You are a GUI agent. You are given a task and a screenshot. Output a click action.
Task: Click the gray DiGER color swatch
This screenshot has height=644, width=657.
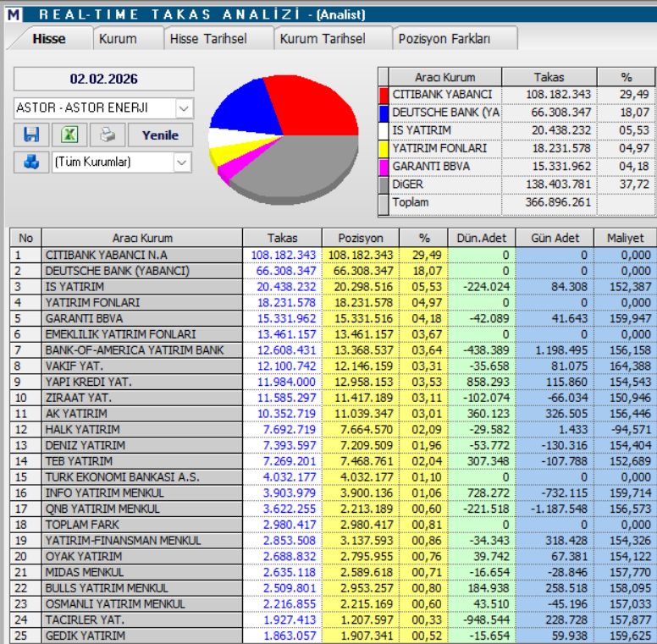384,185
